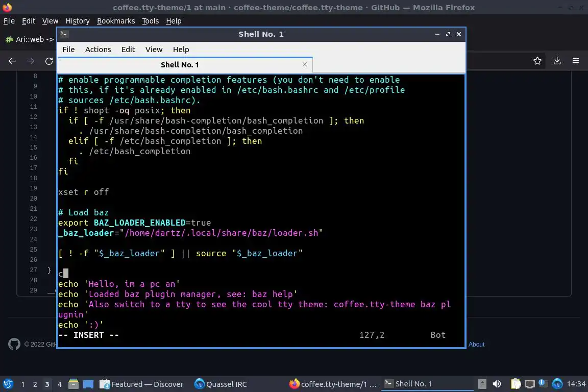Click the GitHub logo in the page footer
The image size is (588, 392).
[14, 344]
